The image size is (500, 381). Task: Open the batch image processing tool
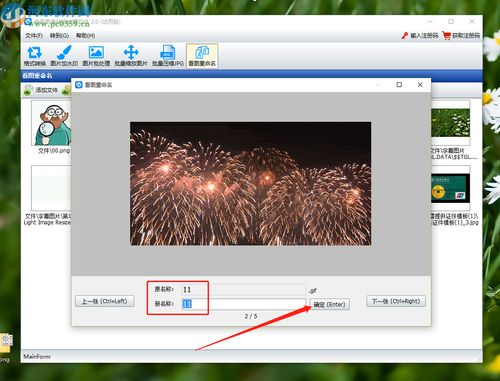click(x=96, y=56)
